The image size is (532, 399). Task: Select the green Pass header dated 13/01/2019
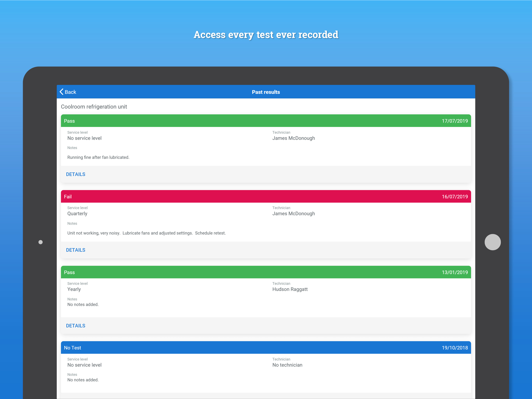coord(266,272)
